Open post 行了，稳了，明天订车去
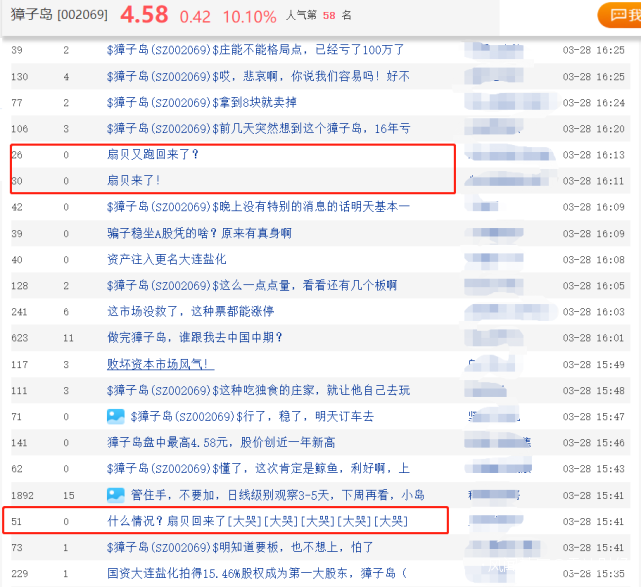The width and height of the screenshot is (641, 587). (x=252, y=417)
